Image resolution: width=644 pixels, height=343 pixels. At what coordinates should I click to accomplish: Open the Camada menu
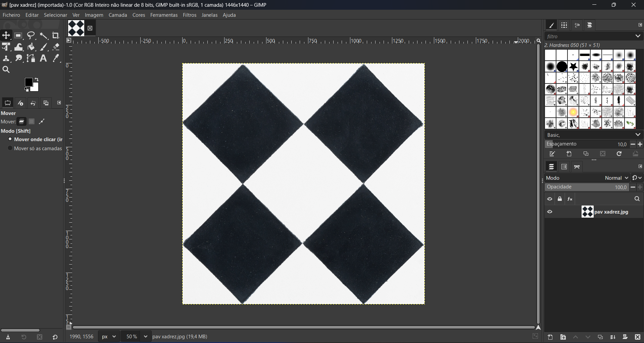tap(118, 15)
